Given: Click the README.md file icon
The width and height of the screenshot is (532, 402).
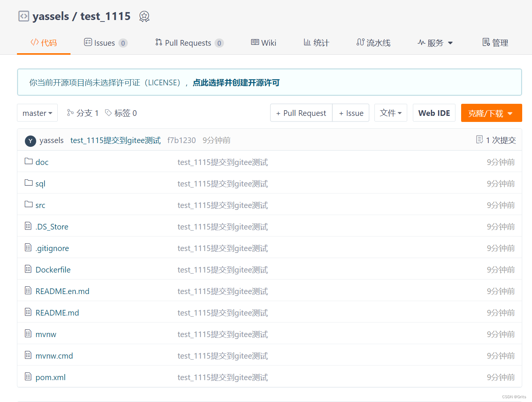Looking at the screenshot, I should point(28,312).
